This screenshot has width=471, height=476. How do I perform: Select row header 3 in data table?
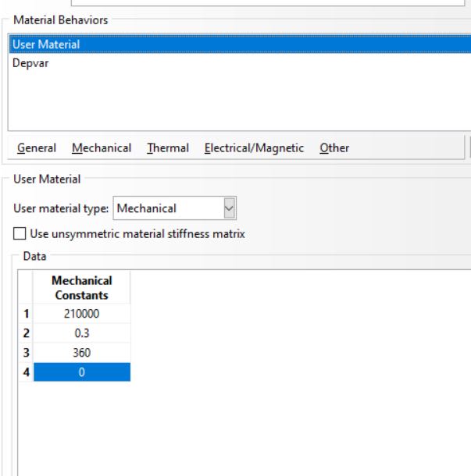pos(26,353)
